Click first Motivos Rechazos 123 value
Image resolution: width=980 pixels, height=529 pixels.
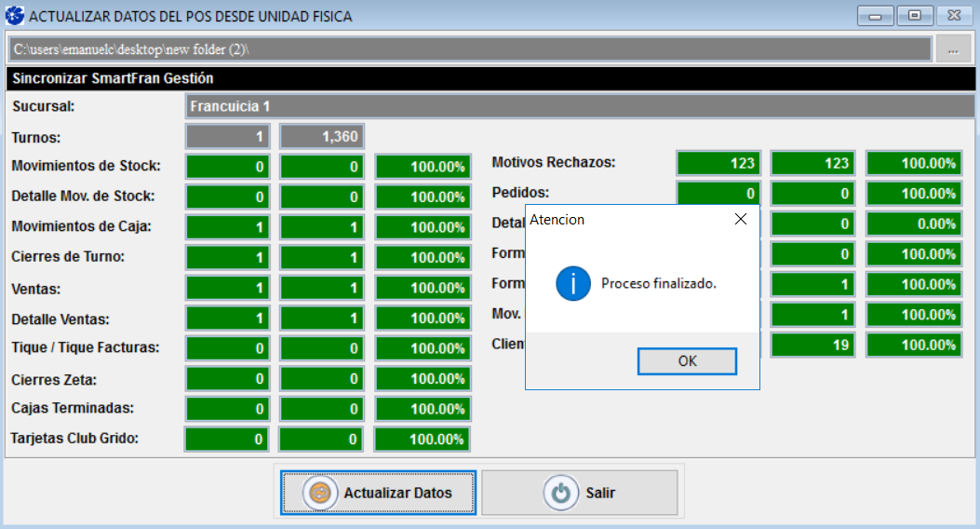tap(718, 163)
